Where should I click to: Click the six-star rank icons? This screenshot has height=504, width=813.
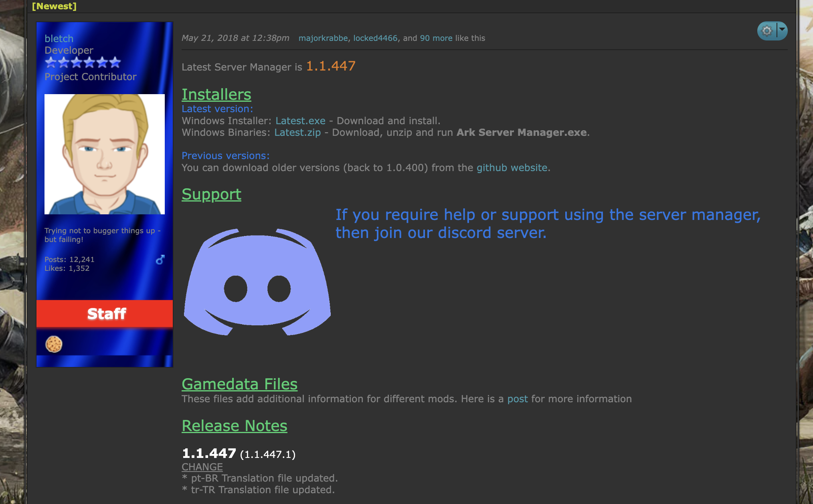coord(83,62)
